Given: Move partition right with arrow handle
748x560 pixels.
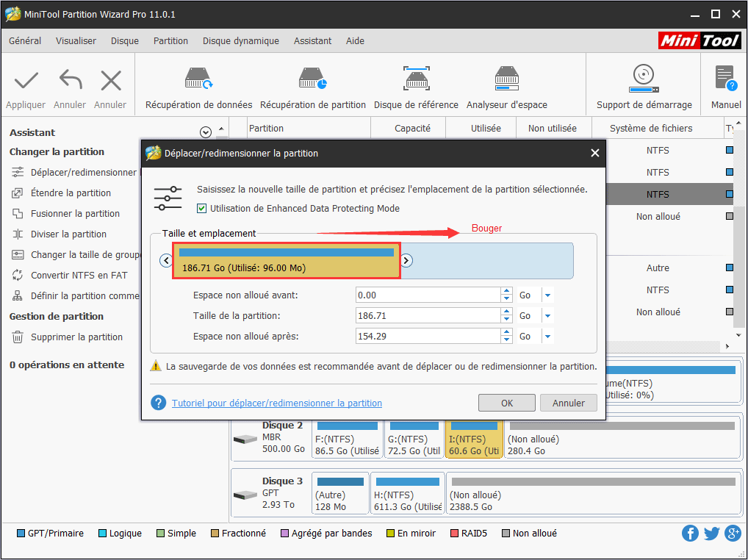Looking at the screenshot, I should [406, 260].
